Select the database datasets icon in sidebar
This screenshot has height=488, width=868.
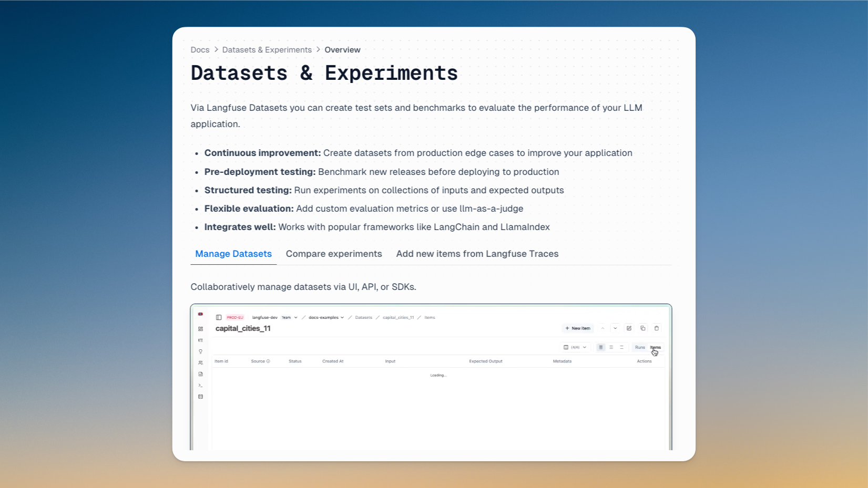(201, 397)
